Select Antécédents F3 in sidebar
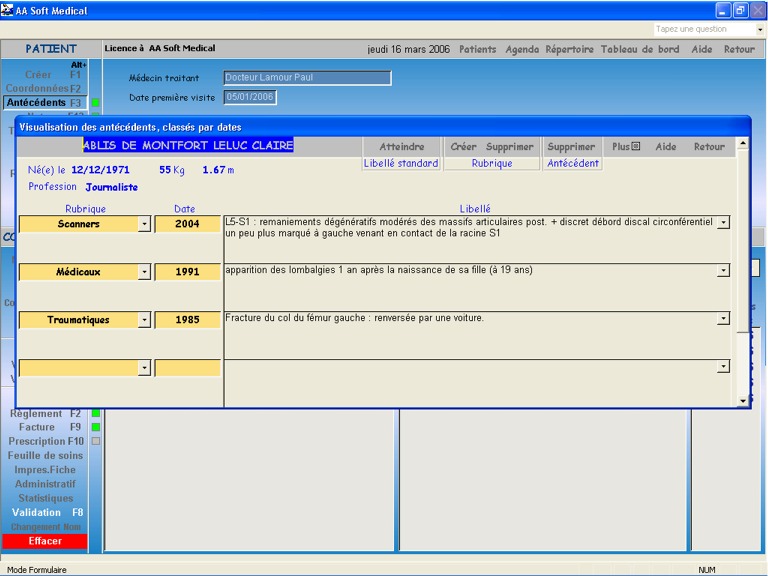 pos(45,102)
